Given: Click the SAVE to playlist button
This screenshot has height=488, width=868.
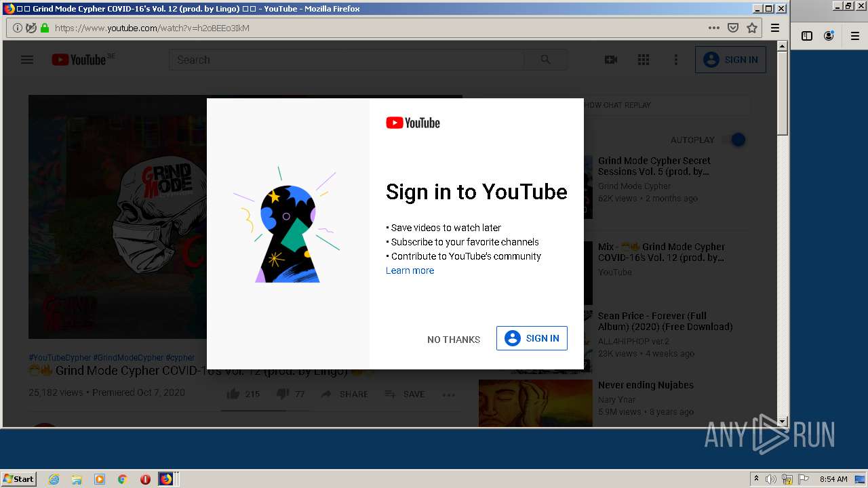Looking at the screenshot, I should [405, 394].
